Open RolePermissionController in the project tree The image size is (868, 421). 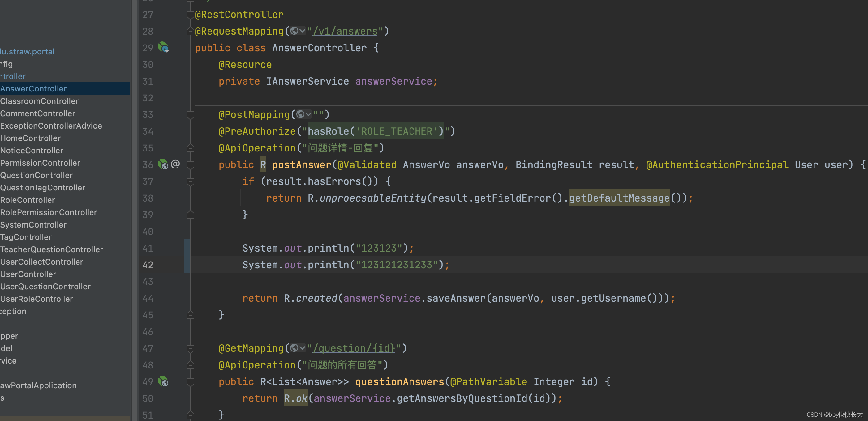48,212
